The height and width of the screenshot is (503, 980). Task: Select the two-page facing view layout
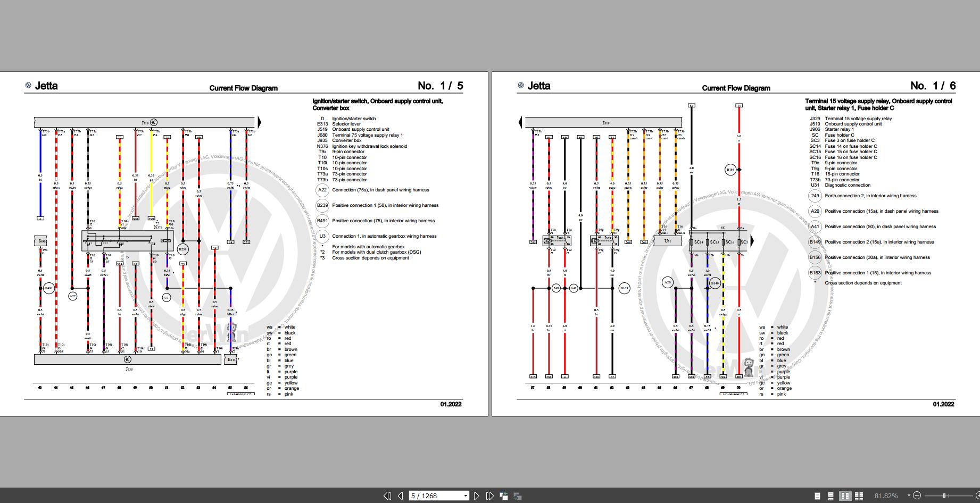(x=845, y=496)
